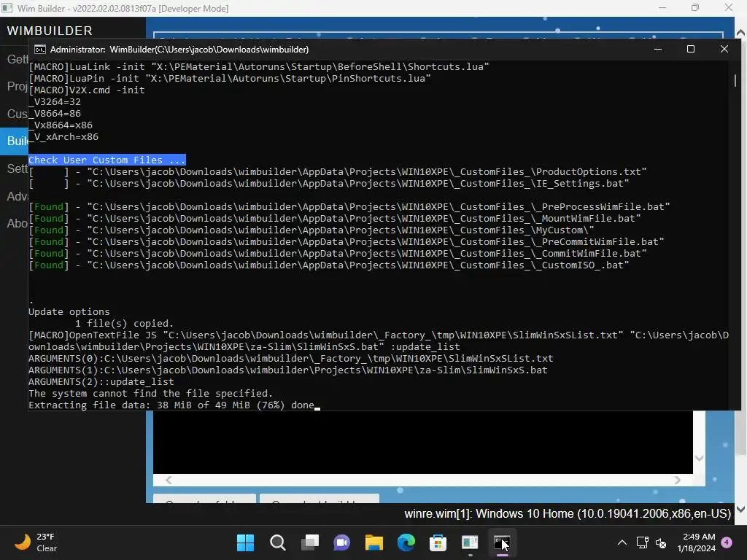This screenshot has width=747, height=560.
Task: Open weather widget showing 23°F Clear
Action: coord(36,542)
